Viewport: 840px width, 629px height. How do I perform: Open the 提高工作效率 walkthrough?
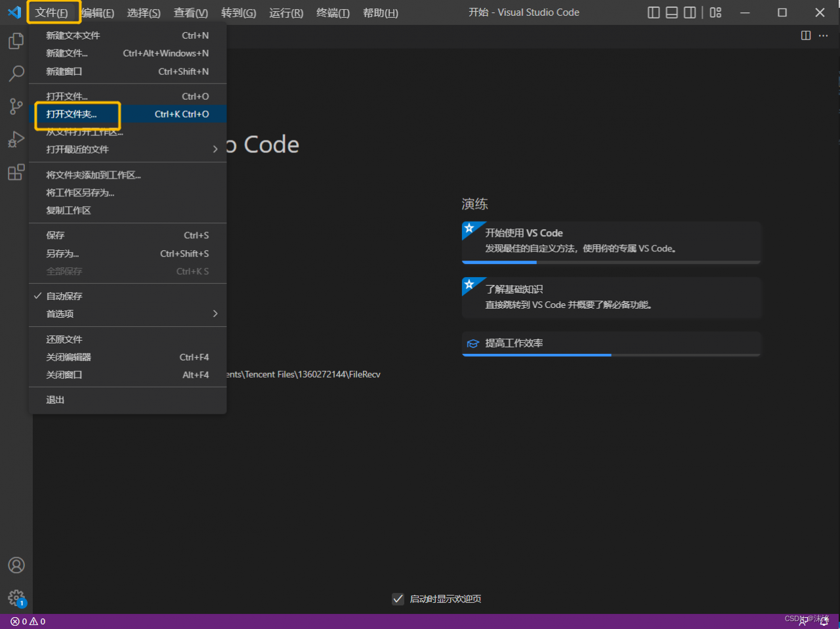click(611, 343)
